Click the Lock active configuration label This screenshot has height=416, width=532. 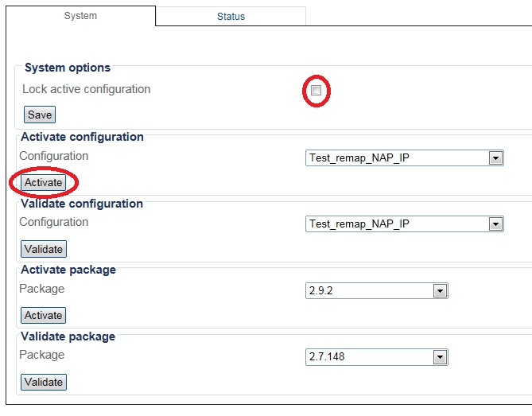click(x=86, y=89)
